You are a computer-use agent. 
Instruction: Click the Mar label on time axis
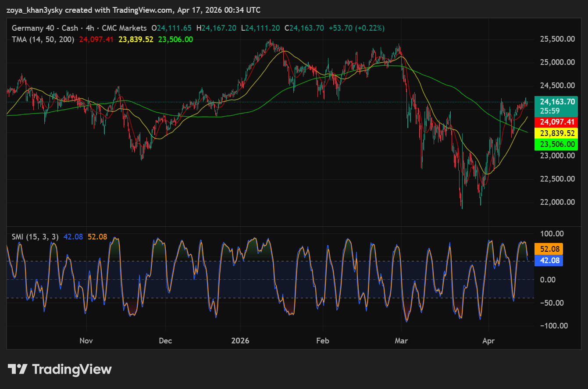pyautogui.click(x=401, y=341)
